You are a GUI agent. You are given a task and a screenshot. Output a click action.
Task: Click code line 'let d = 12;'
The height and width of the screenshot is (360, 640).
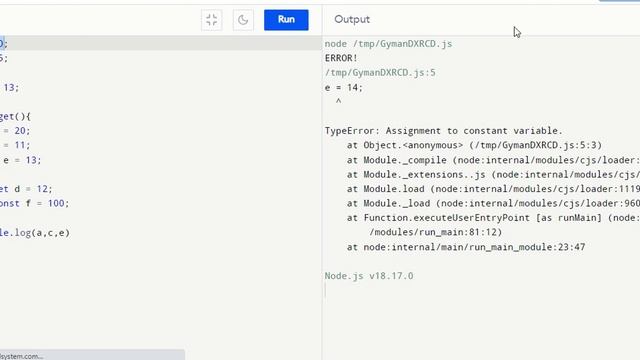click(26, 189)
